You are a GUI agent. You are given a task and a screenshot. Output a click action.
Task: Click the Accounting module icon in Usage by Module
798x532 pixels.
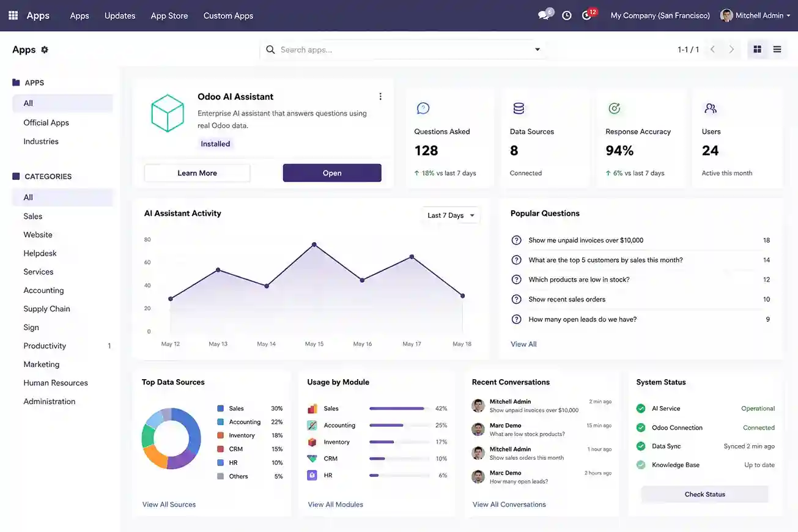(x=312, y=425)
